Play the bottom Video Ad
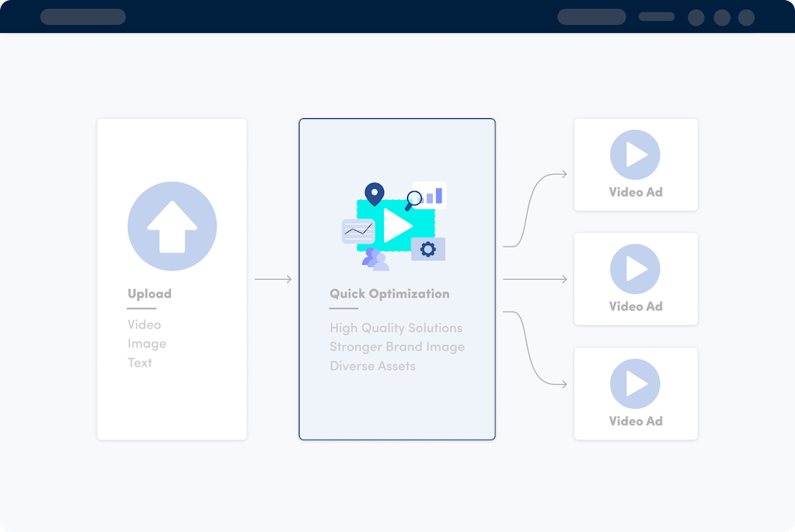Viewport: 795px width, 532px height. point(635,384)
